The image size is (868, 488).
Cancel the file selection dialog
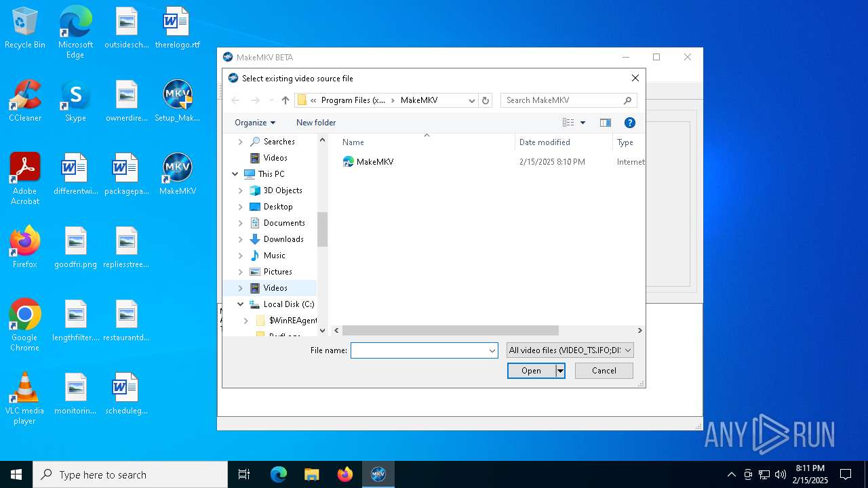coord(604,371)
